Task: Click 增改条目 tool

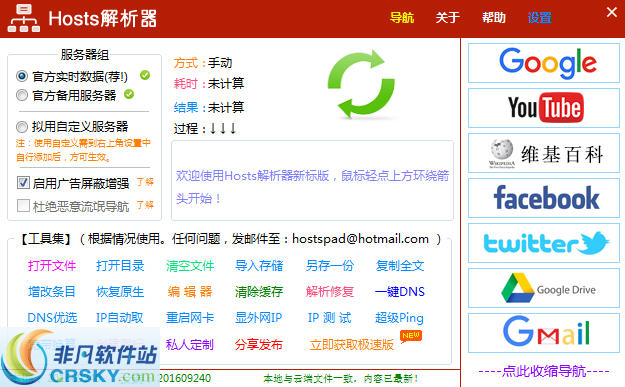Action: 52,292
